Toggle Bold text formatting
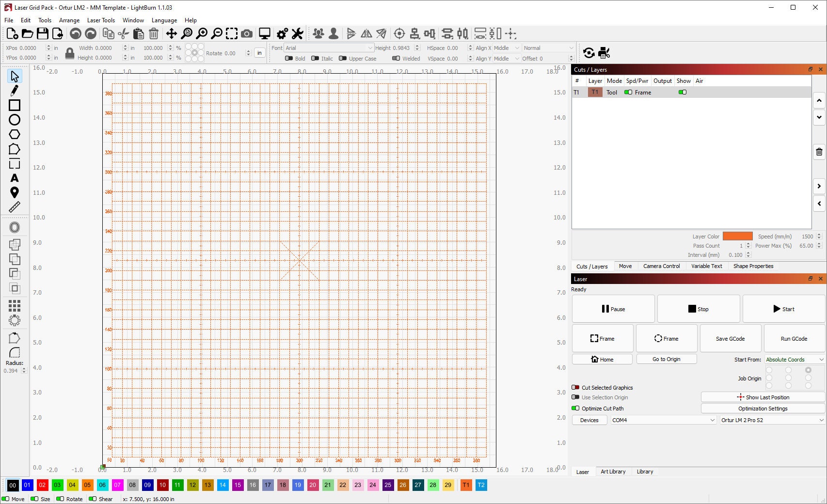827x504 pixels. pyautogui.click(x=289, y=58)
